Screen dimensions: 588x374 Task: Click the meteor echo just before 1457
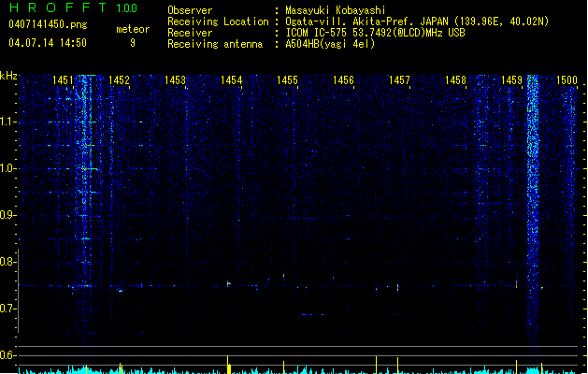[398, 288]
